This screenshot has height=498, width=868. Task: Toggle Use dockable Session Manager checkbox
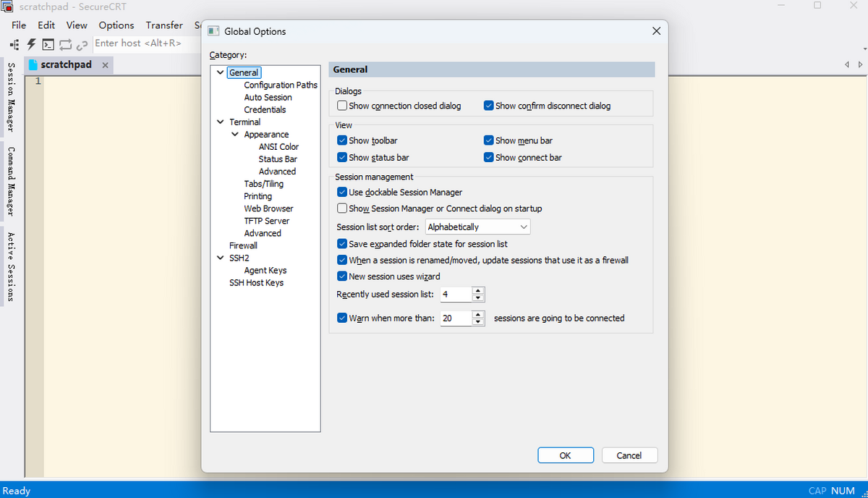(342, 193)
